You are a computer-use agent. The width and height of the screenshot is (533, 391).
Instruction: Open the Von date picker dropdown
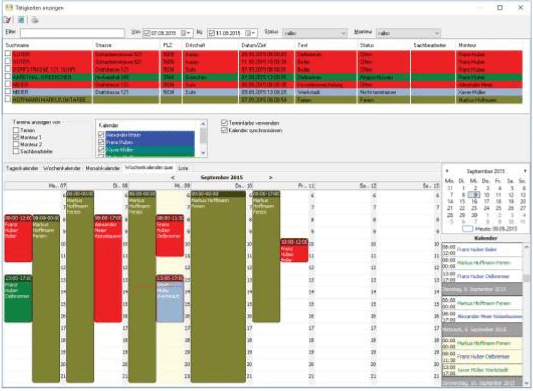pos(185,33)
